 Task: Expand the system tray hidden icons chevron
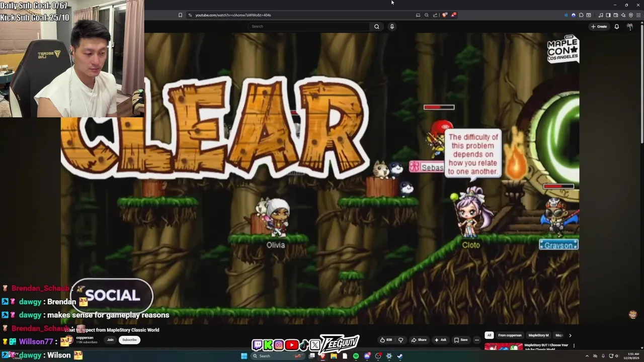pyautogui.click(x=587, y=356)
